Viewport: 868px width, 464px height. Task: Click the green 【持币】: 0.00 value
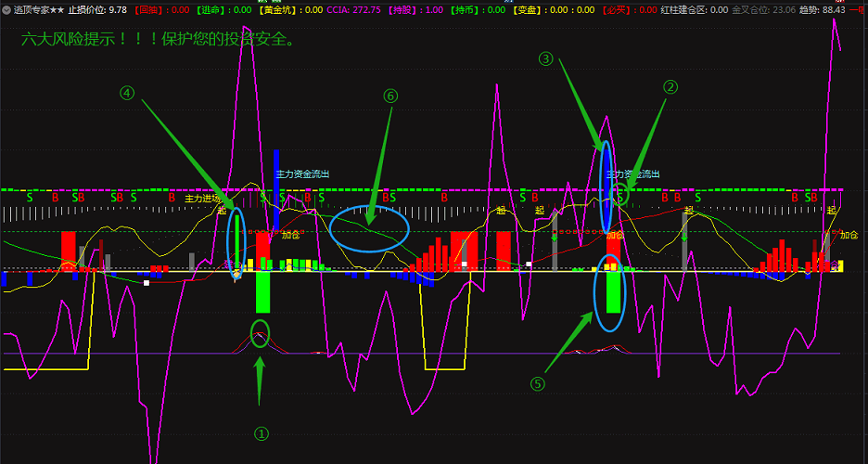(x=478, y=10)
